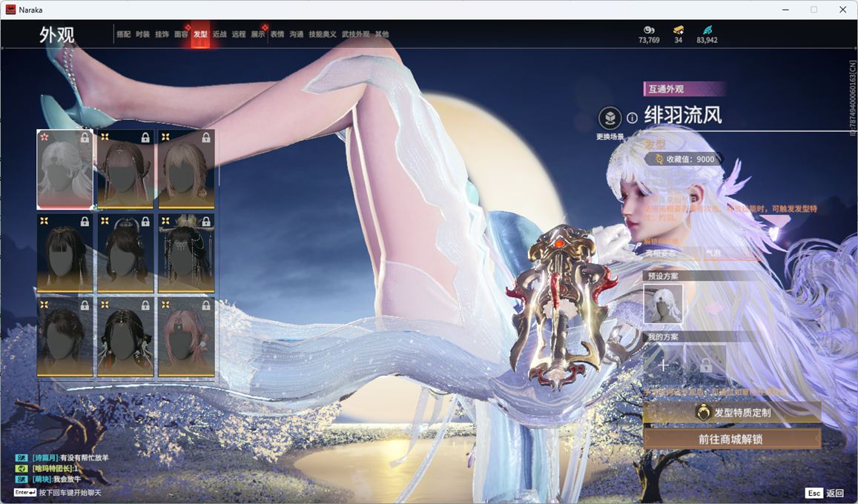Click the Naraka app icon in the title bar
Image resolution: width=858 pixels, height=504 pixels.
pyautogui.click(x=10, y=10)
